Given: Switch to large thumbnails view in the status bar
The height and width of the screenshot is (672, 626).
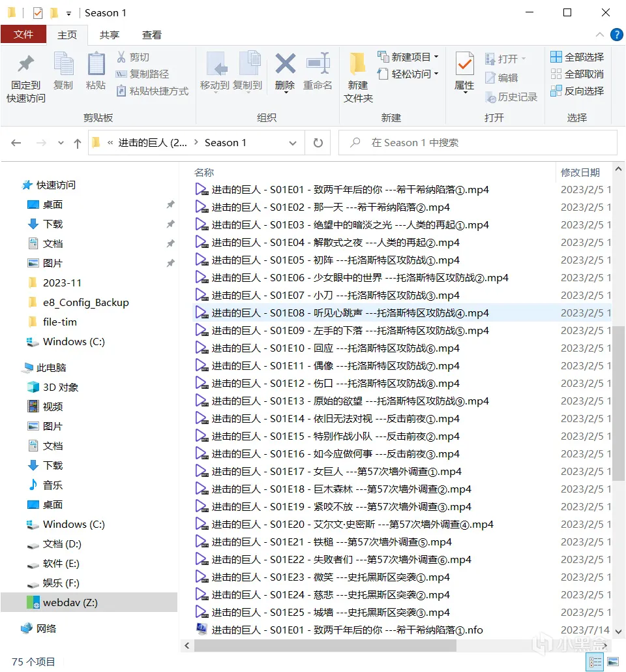Looking at the screenshot, I should [613, 662].
